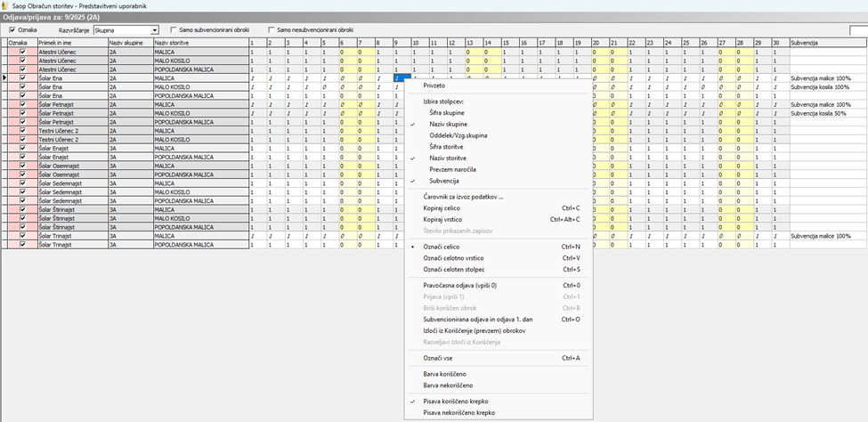Viewport: 868px width, 422px height.
Task: Enable Samo subvencionirani obroki checkbox
Action: [x=174, y=30]
